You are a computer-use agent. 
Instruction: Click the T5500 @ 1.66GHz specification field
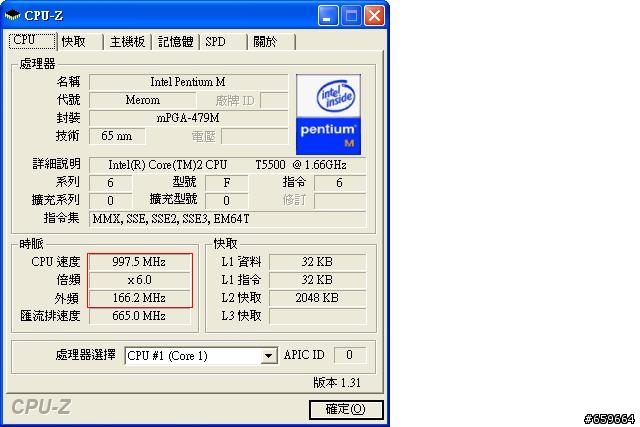[227, 165]
